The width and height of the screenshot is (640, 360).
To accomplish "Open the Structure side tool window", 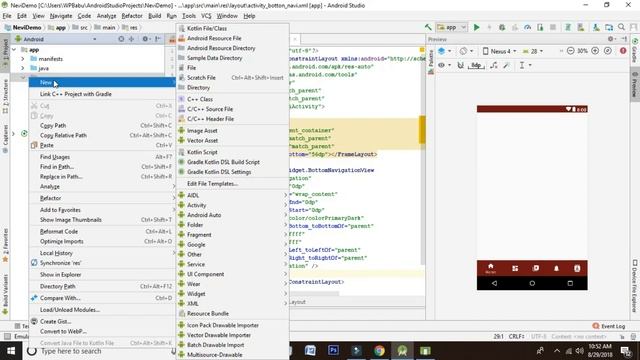I will pos(5,96).
